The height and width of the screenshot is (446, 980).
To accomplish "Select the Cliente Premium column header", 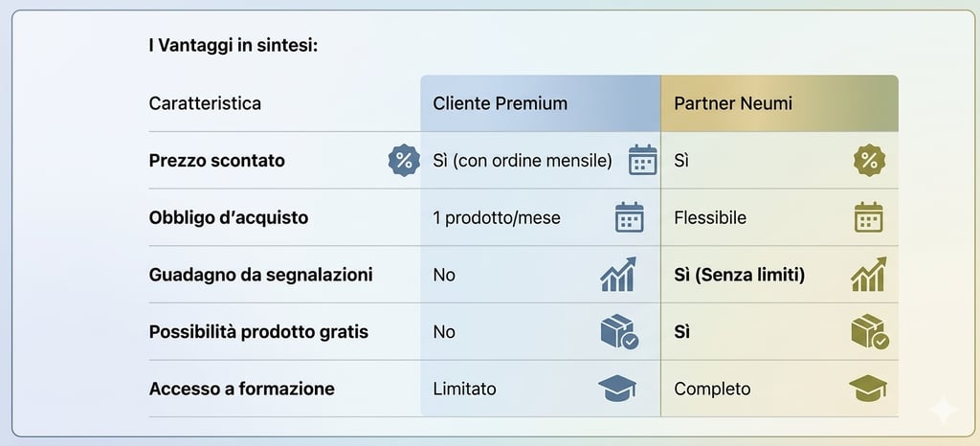I will tap(500, 103).
